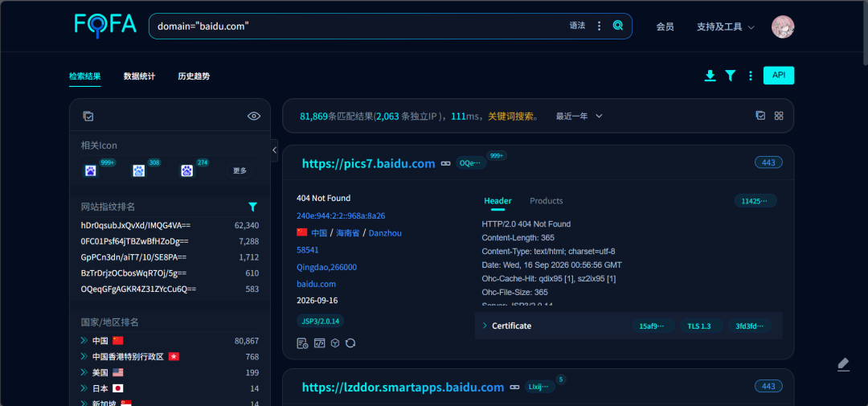Toggle the select-all checkbox in sidebar header
Image resolution: width=868 pixels, height=406 pixels.
[x=88, y=116]
